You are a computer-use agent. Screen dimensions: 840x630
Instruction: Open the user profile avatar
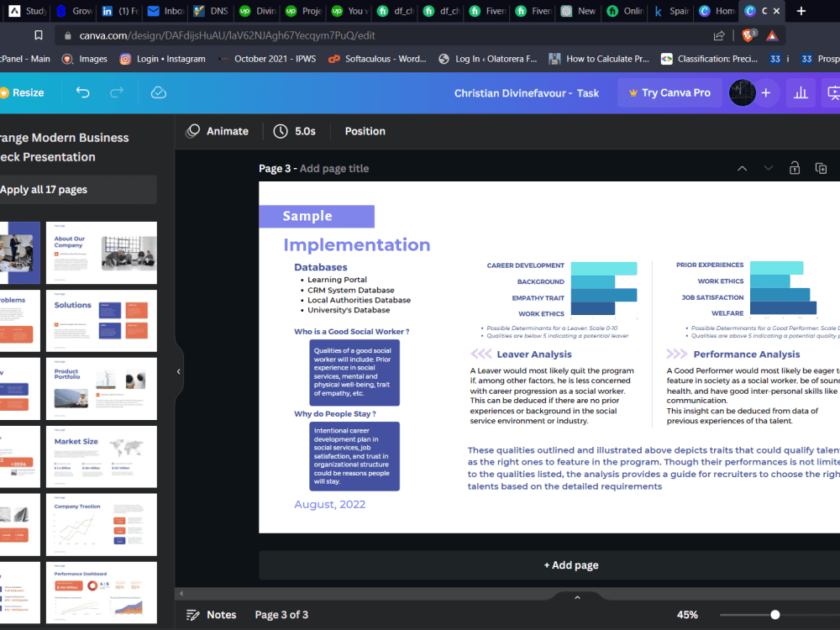(743, 92)
